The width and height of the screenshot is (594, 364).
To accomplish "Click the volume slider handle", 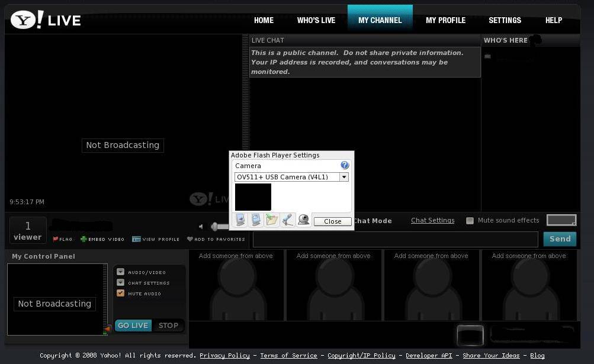I will [x=214, y=227].
